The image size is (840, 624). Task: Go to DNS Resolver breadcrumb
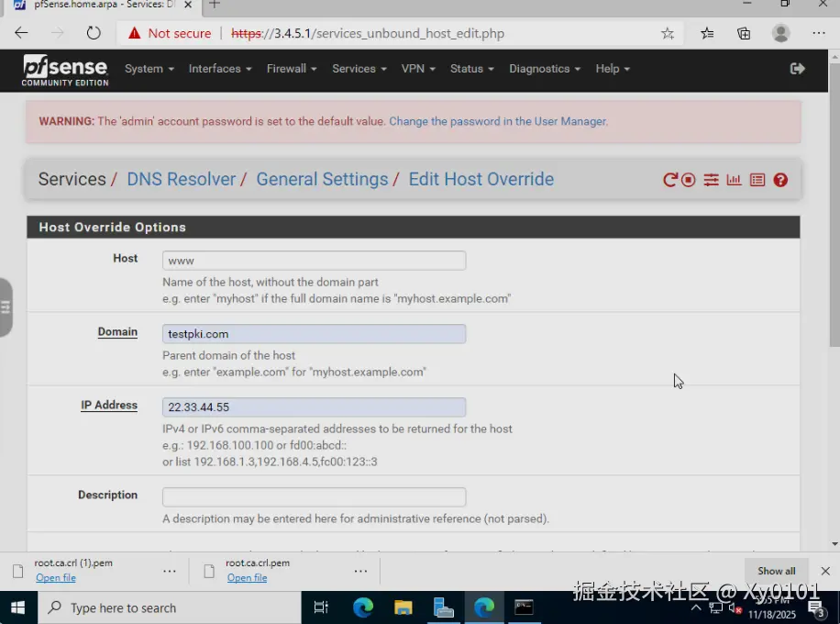[x=181, y=179]
